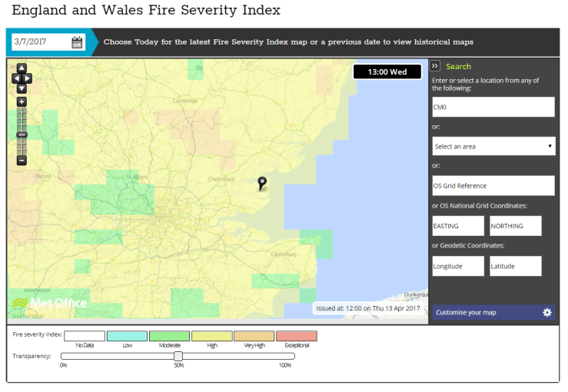568x392 pixels.
Task: Pan the map down
Action: click(22, 88)
